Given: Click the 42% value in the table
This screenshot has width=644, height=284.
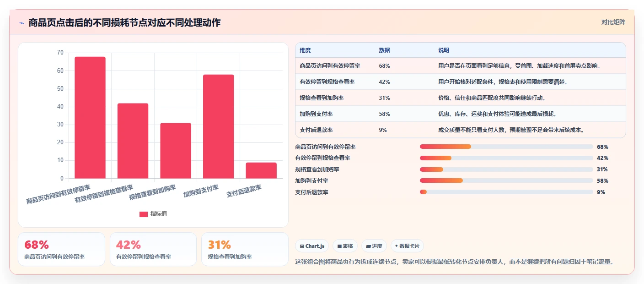Looking at the screenshot, I should tap(384, 82).
